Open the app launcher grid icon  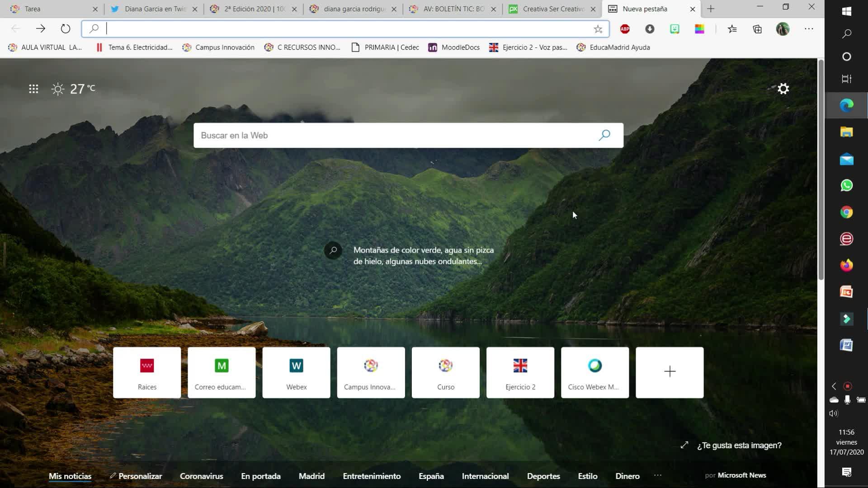point(33,89)
